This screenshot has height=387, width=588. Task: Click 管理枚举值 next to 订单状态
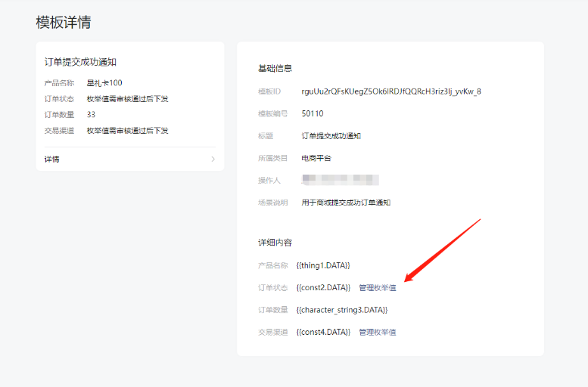coord(377,288)
